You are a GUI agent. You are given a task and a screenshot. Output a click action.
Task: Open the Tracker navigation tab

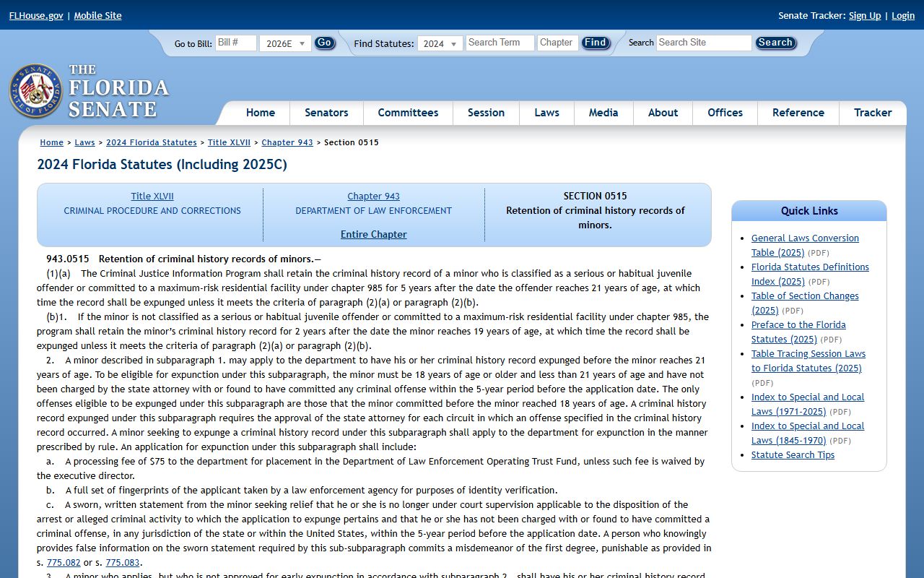click(873, 113)
